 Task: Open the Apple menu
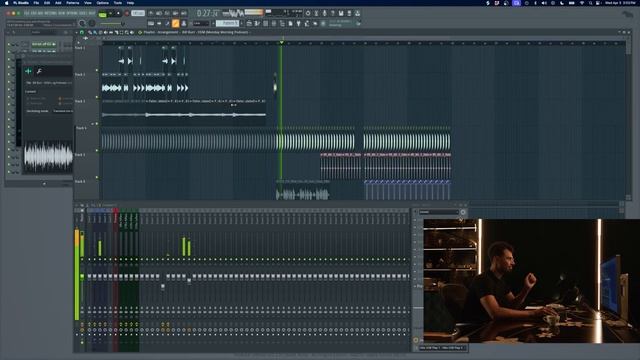[x=7, y=2]
